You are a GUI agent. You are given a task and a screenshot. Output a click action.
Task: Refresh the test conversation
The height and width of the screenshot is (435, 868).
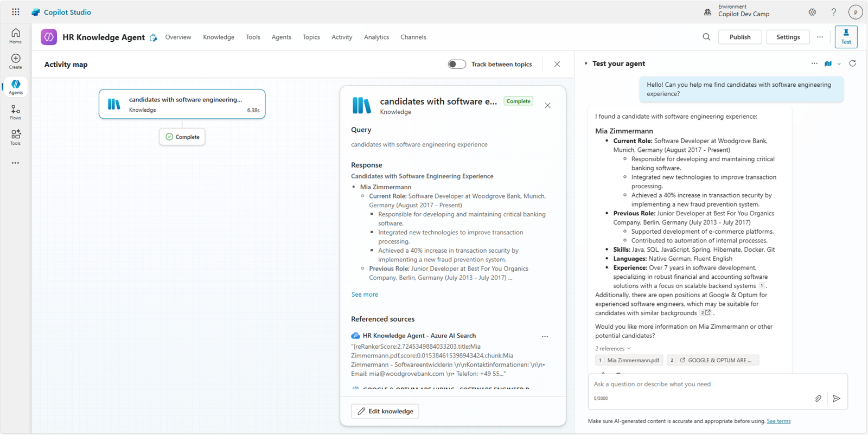pos(852,63)
